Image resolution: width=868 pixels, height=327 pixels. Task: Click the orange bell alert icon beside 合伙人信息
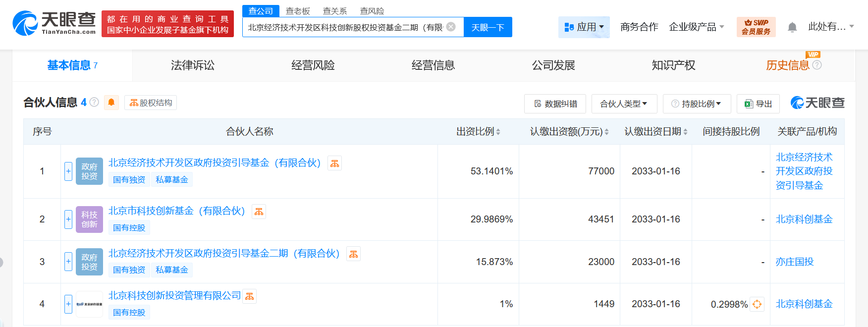point(111,103)
